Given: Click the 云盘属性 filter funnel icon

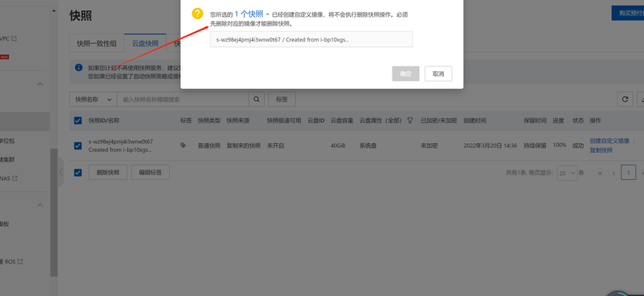Looking at the screenshot, I should pos(410,121).
